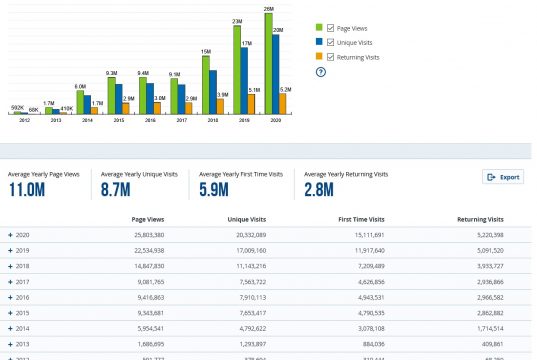This screenshot has width=537, height=360.
Task: Click the orange Returning Visits color swatch
Action: [319, 56]
